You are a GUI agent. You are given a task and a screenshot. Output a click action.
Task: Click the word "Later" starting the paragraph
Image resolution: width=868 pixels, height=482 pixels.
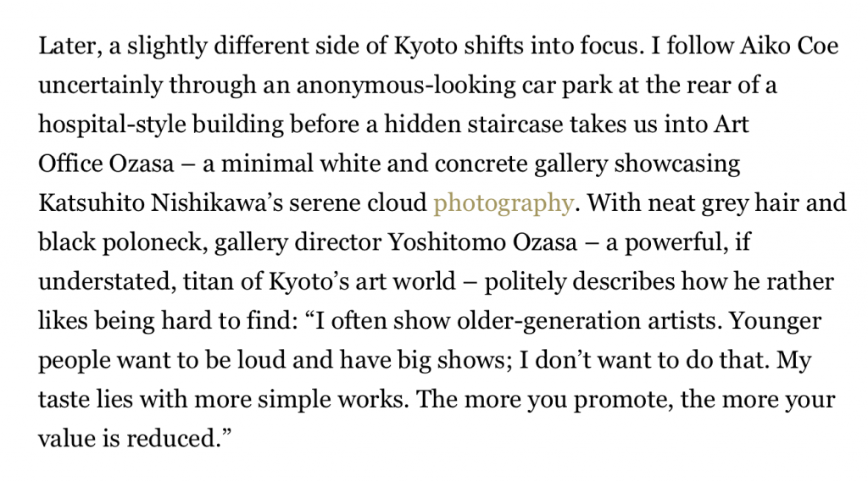point(70,46)
